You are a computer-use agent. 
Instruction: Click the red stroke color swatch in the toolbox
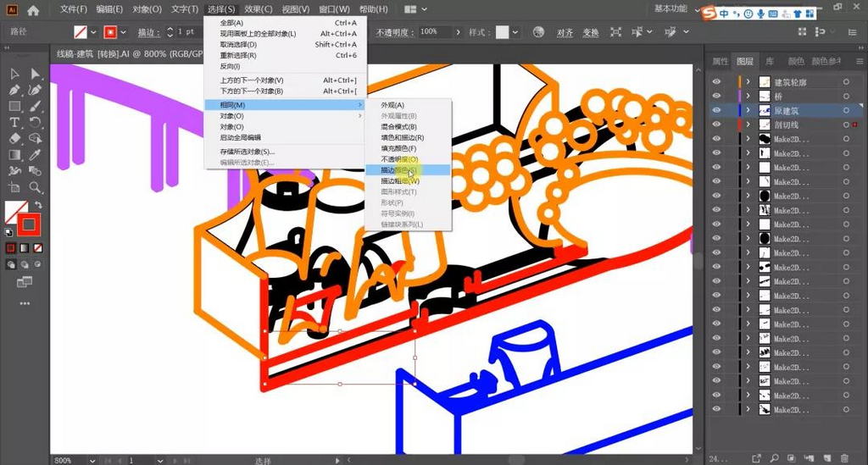pos(30,225)
